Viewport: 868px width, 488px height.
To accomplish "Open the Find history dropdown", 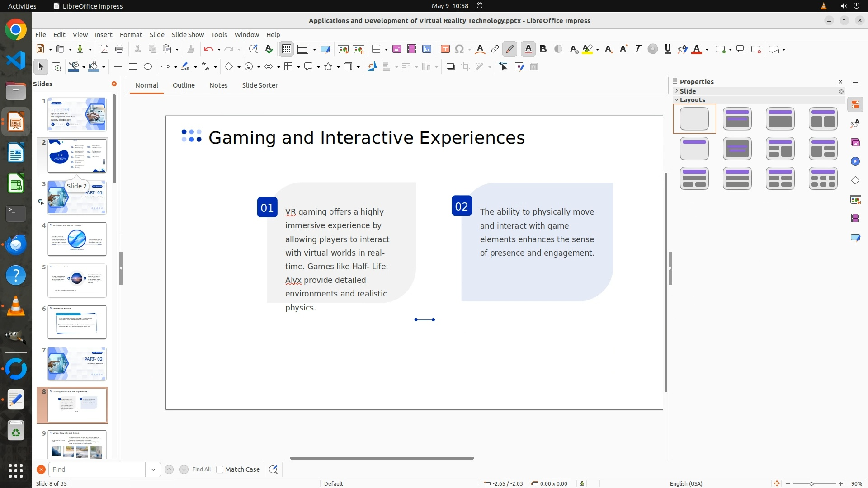I will (153, 469).
